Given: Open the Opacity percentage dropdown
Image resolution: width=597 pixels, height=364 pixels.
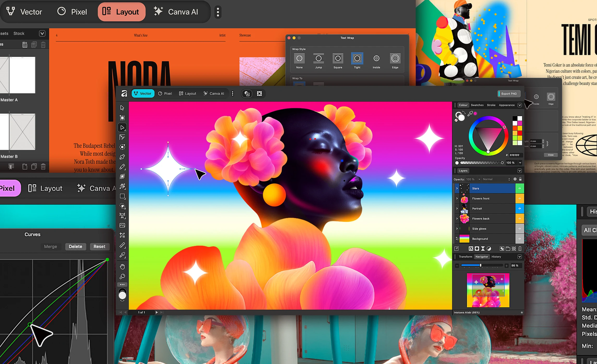Looking at the screenshot, I should click(x=479, y=179).
